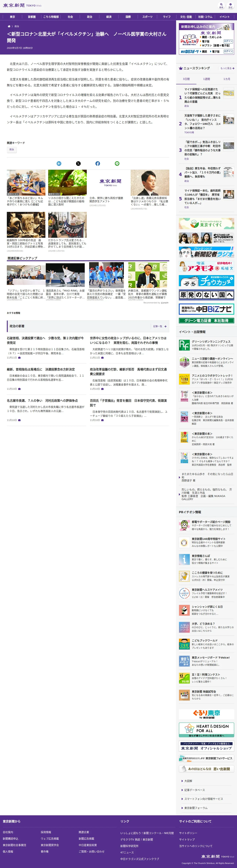Screen dimensions: 237x868
Task: Select the 首都圏 navigation menu item
Action: pyautogui.click(x=32, y=16)
